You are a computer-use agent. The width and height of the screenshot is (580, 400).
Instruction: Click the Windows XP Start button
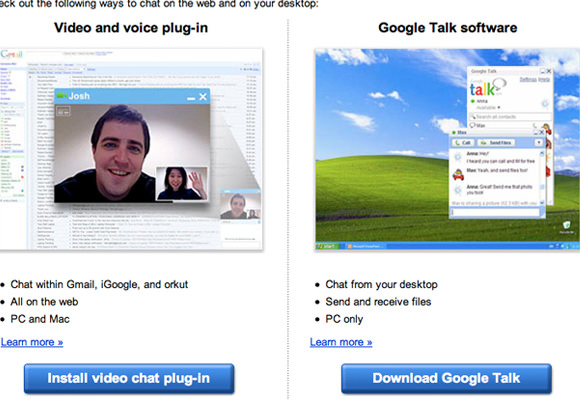click(328, 246)
